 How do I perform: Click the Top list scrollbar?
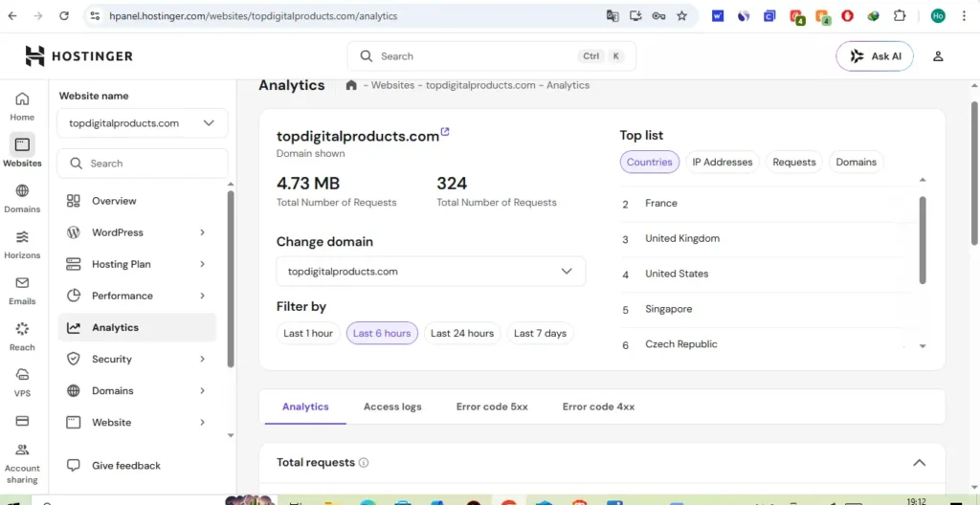tap(923, 240)
